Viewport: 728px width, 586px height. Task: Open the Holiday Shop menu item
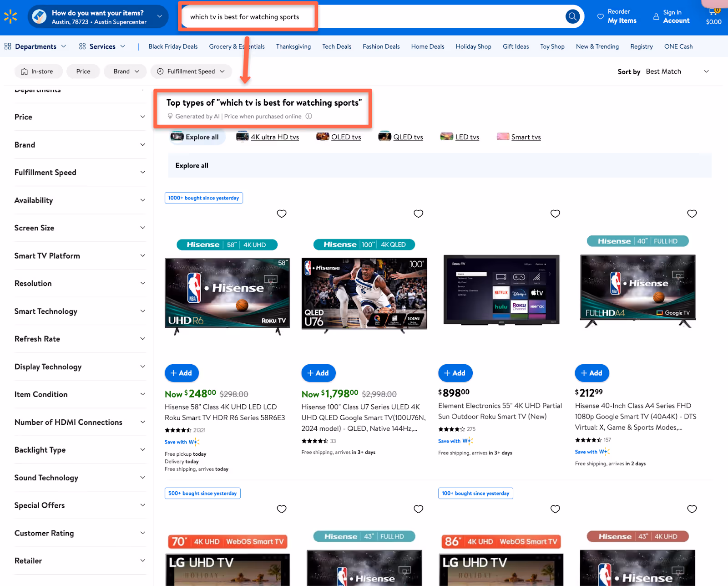coord(473,46)
